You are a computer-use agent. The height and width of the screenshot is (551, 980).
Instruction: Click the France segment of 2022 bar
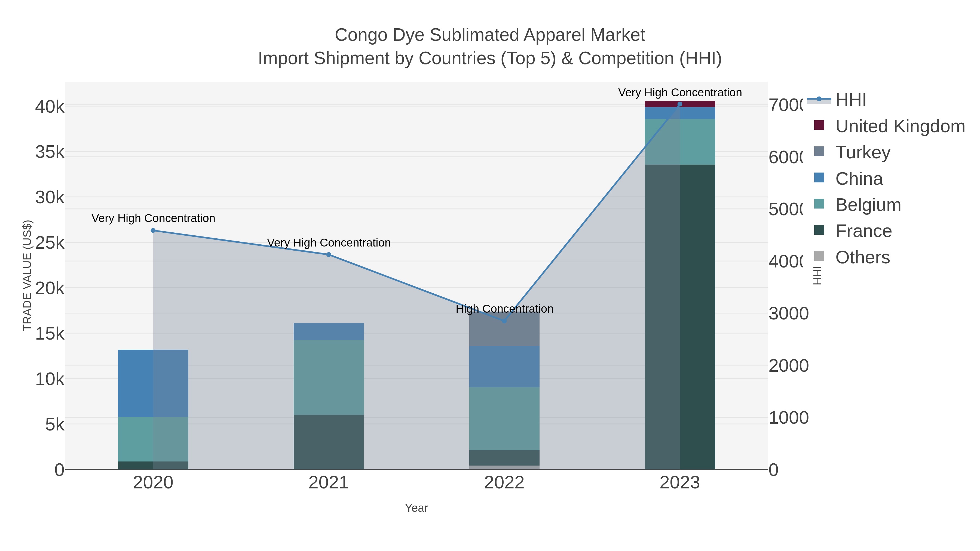pyautogui.click(x=504, y=458)
